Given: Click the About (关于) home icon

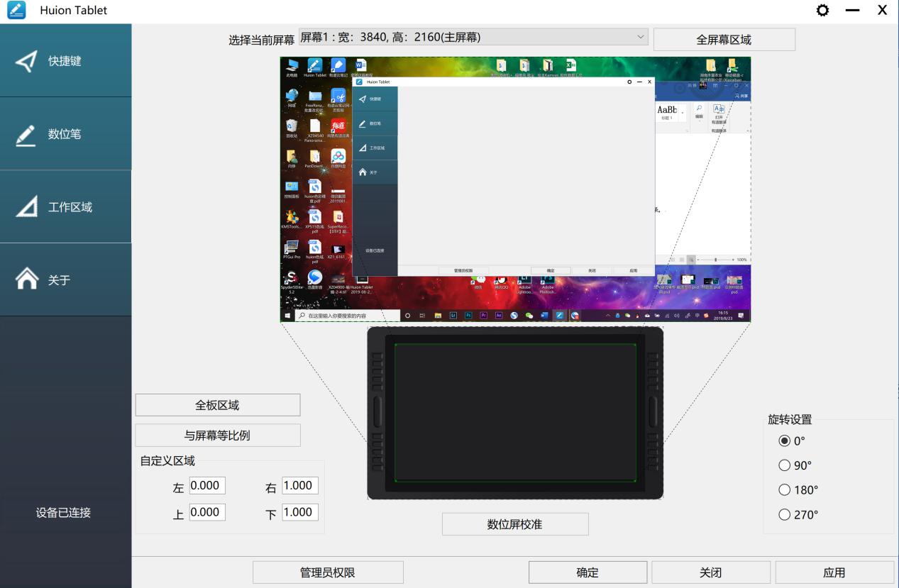Looking at the screenshot, I should pyautogui.click(x=28, y=279).
